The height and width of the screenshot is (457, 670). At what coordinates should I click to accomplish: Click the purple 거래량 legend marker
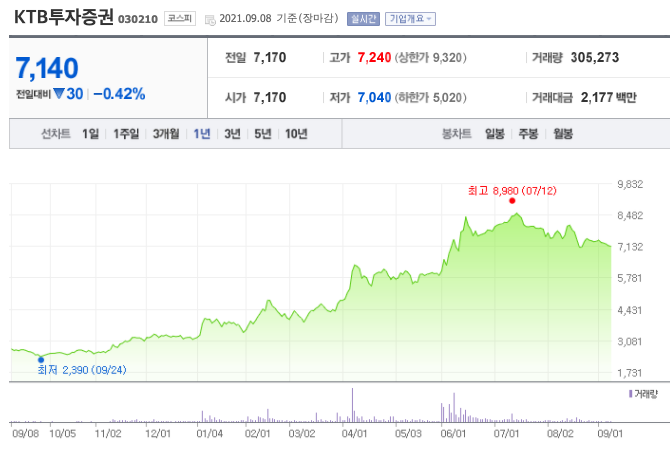630,394
